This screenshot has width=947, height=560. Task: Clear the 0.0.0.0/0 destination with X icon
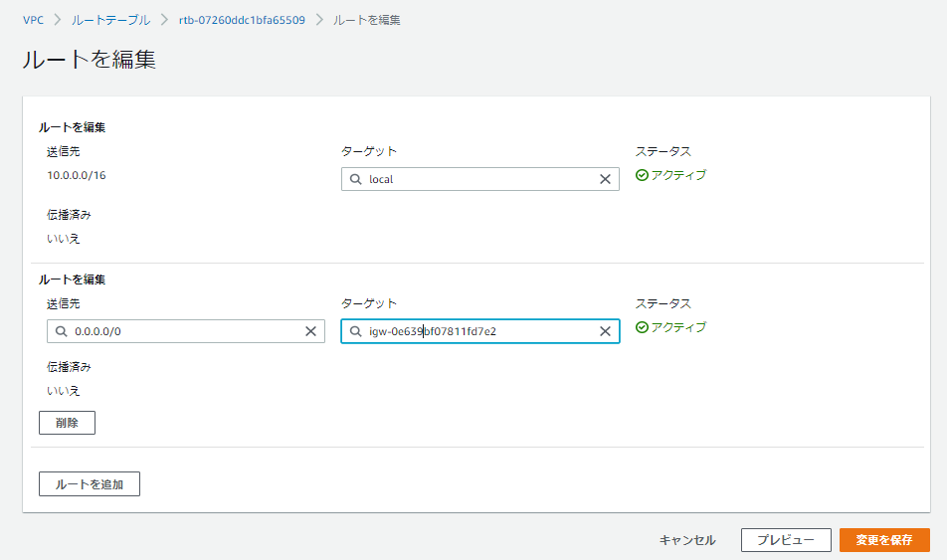click(310, 331)
